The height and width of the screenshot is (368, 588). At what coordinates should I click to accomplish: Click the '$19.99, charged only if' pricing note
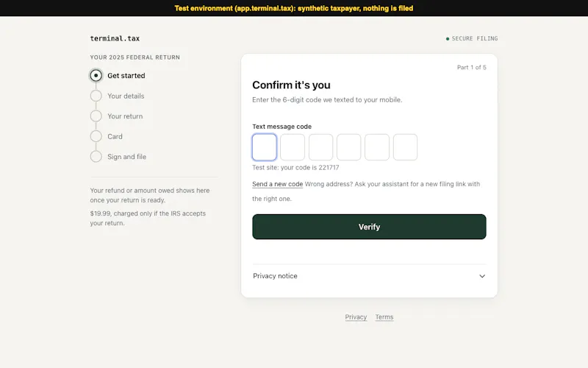point(148,218)
